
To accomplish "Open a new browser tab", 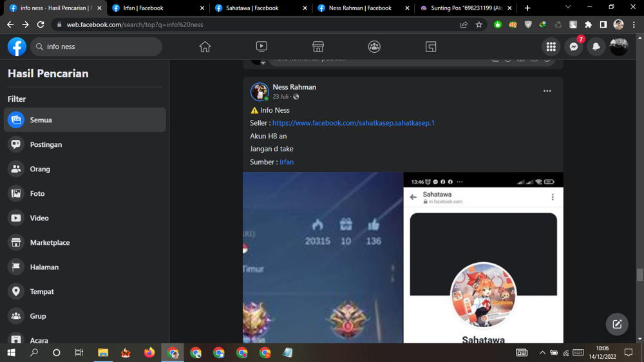I will (527, 8).
